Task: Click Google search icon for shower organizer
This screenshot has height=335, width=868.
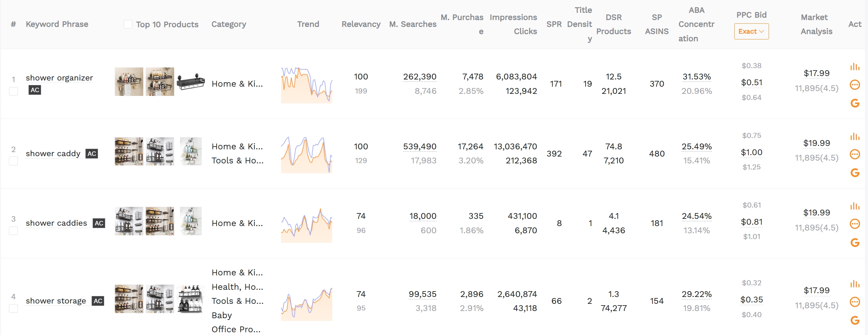Action: coord(855,103)
